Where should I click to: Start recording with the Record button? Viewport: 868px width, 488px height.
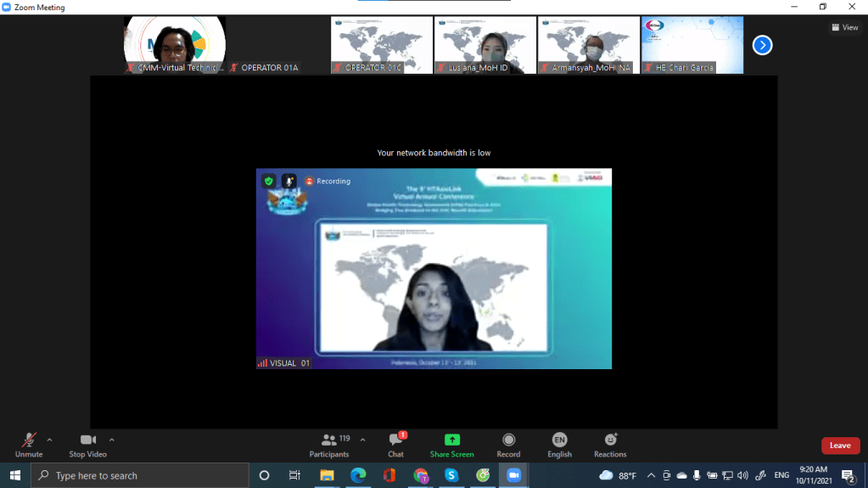[x=508, y=440]
